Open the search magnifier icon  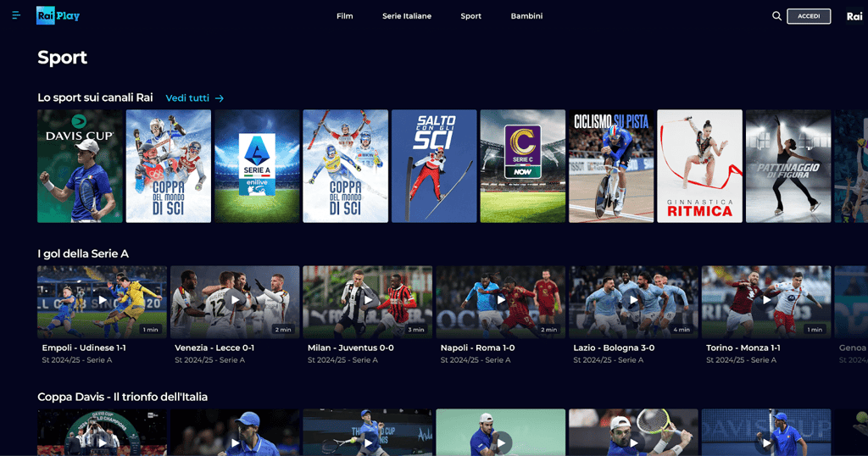pos(776,16)
